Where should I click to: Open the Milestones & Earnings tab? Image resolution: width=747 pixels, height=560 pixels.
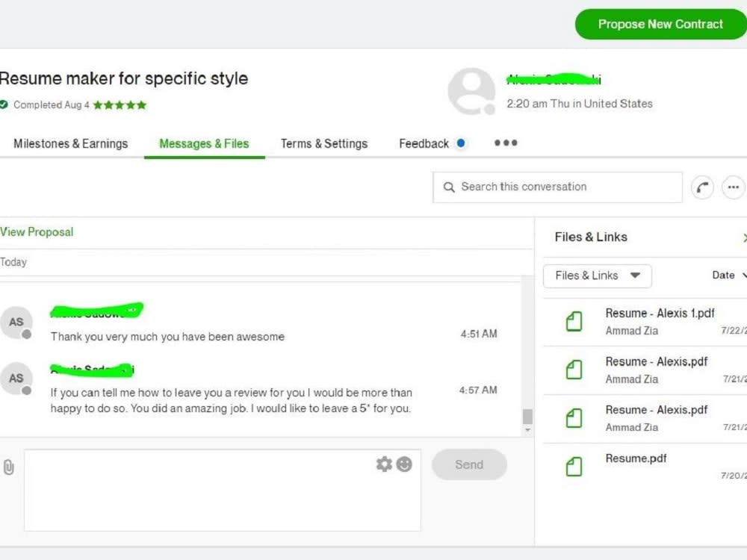(x=70, y=144)
